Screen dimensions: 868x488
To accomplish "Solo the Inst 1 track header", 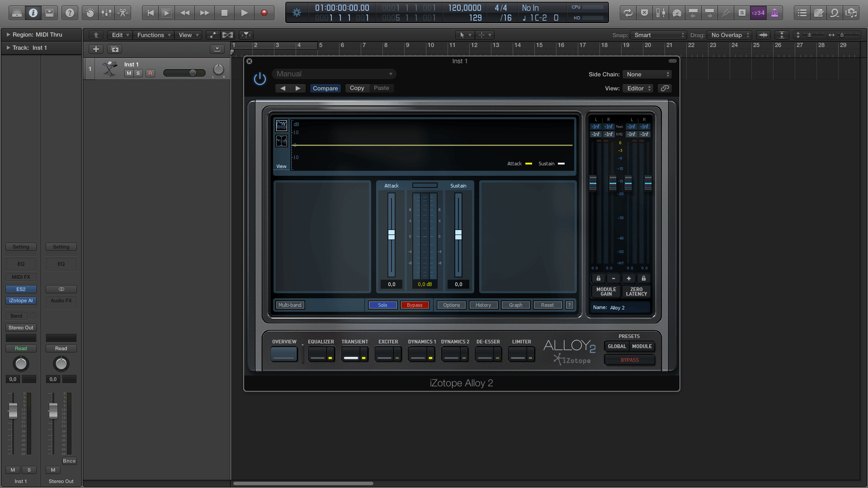I will coord(138,73).
